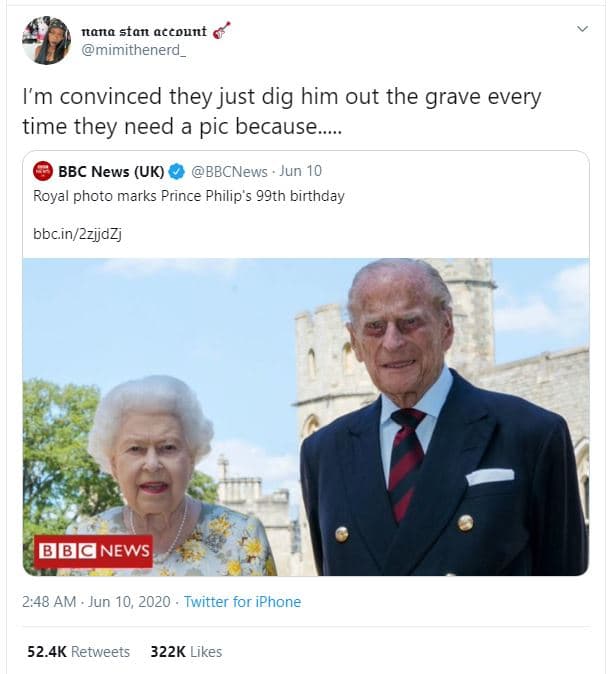Click the BBC News round avatar icon
Screen dimensions: 615x674
[43, 171]
